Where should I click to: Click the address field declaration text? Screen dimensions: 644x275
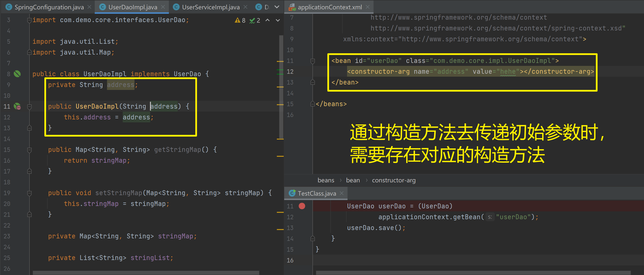[121, 85]
